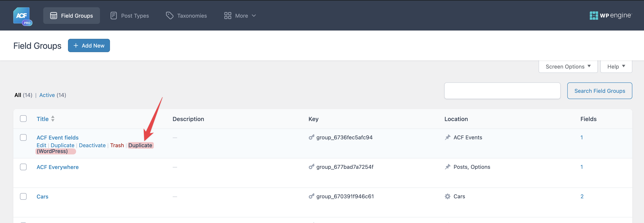
Task: Check the ACF Event fields row checkbox
Action: tap(23, 138)
